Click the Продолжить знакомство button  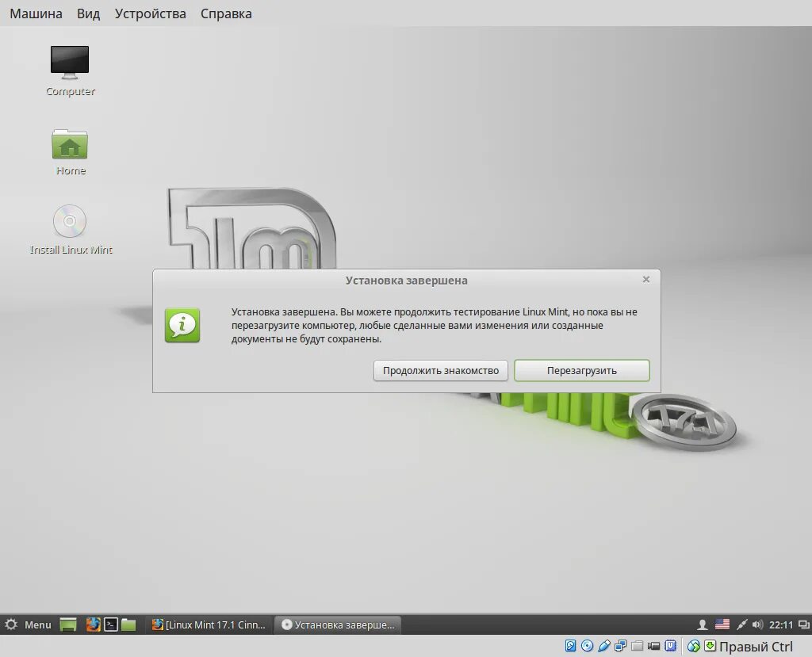441,371
